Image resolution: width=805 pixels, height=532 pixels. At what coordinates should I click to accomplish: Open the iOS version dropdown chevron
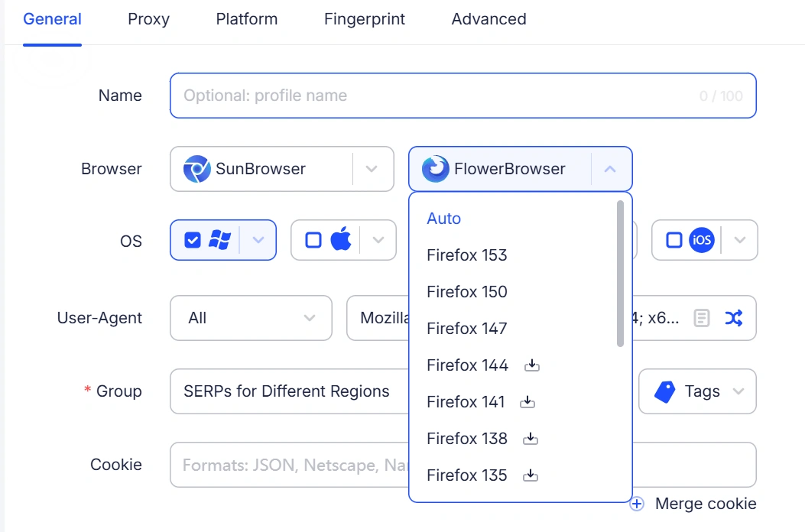point(740,240)
